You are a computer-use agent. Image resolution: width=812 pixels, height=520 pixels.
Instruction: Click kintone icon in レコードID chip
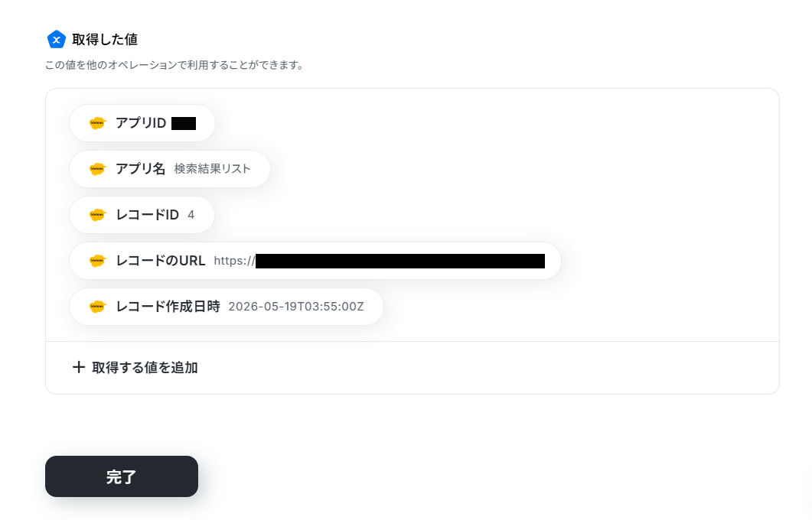tap(97, 215)
